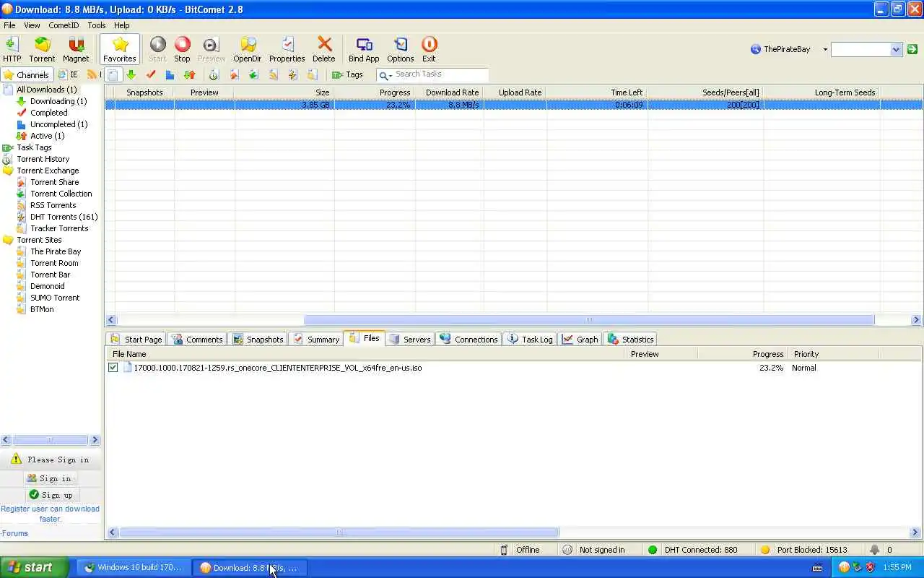Select Channels sidebar tab
Image resolution: width=924 pixels, height=578 pixels.
(27, 74)
